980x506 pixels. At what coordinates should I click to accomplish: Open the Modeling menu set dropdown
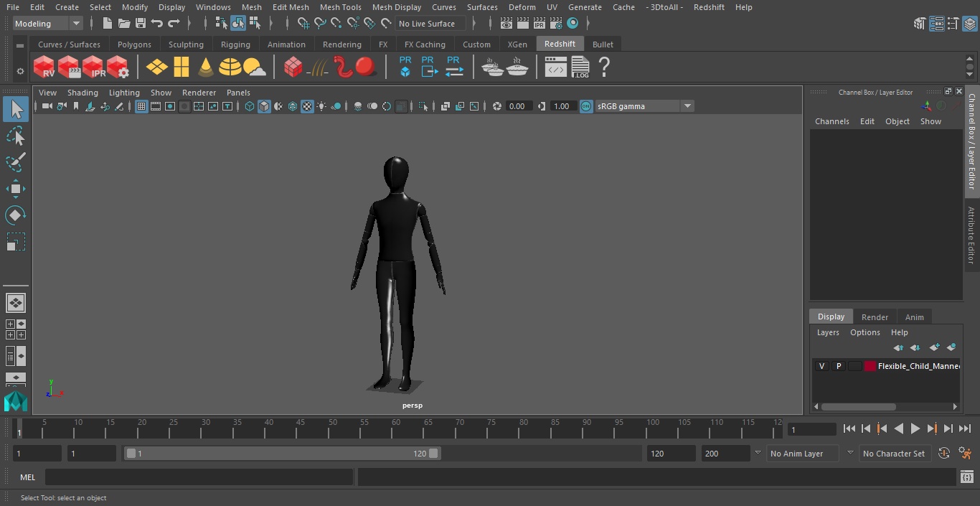tap(47, 24)
